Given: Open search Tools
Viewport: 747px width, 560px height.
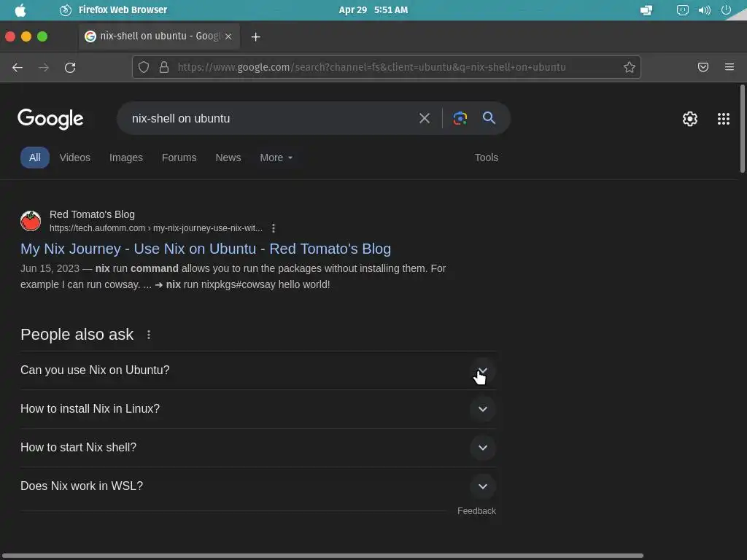Looking at the screenshot, I should click(x=487, y=157).
